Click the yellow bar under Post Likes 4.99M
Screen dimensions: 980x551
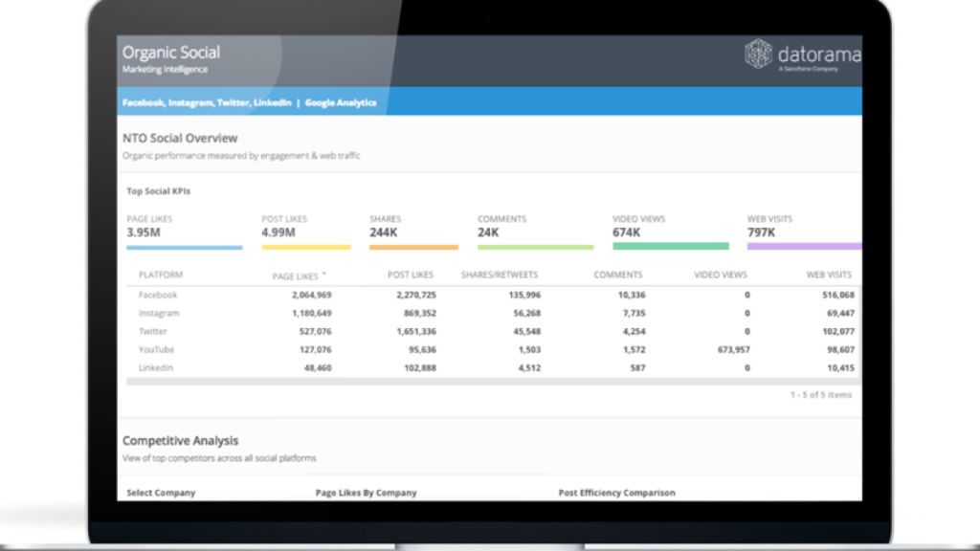305,247
